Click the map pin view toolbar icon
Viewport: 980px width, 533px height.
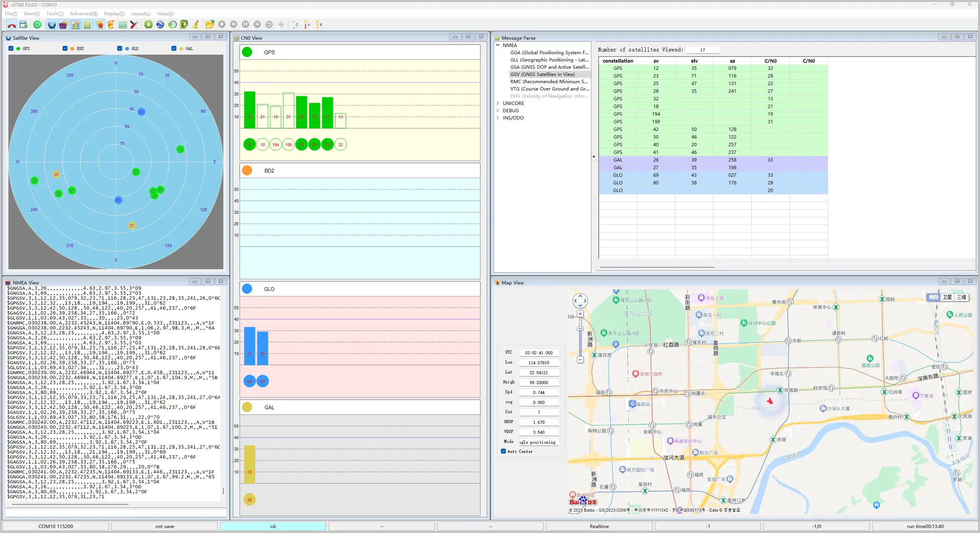100,25
